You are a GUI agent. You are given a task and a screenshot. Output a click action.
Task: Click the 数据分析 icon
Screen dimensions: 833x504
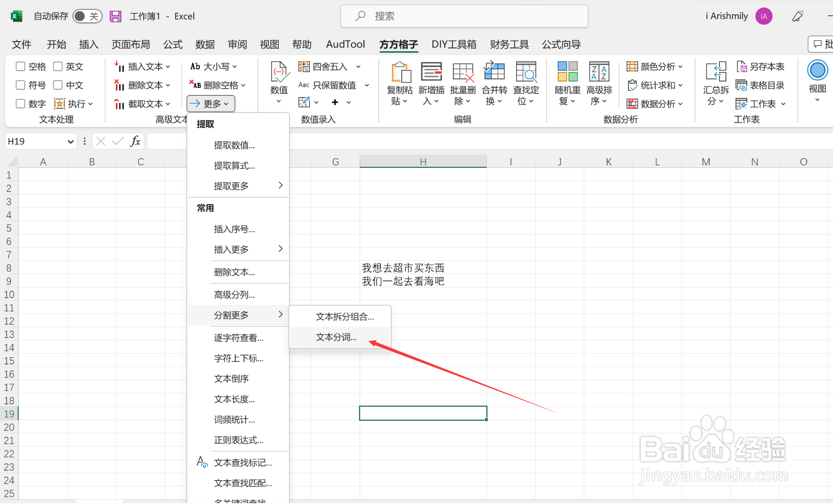coord(632,104)
